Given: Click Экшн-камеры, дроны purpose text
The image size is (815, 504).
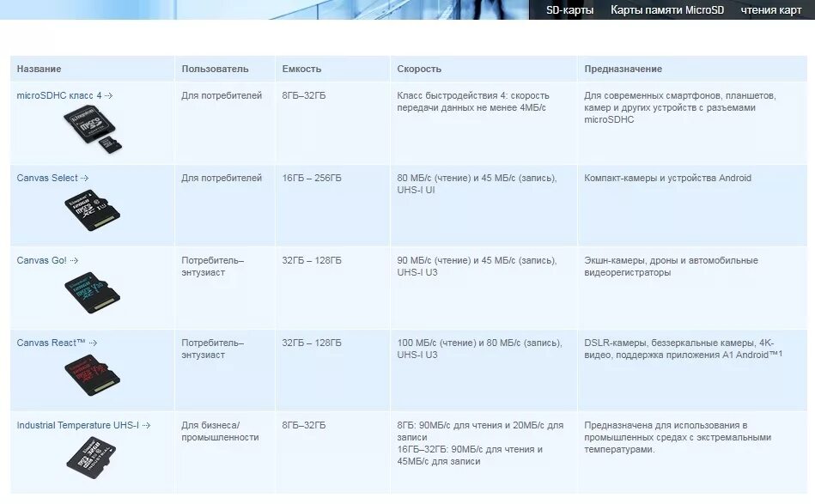Looking at the screenshot, I should click(671, 266).
